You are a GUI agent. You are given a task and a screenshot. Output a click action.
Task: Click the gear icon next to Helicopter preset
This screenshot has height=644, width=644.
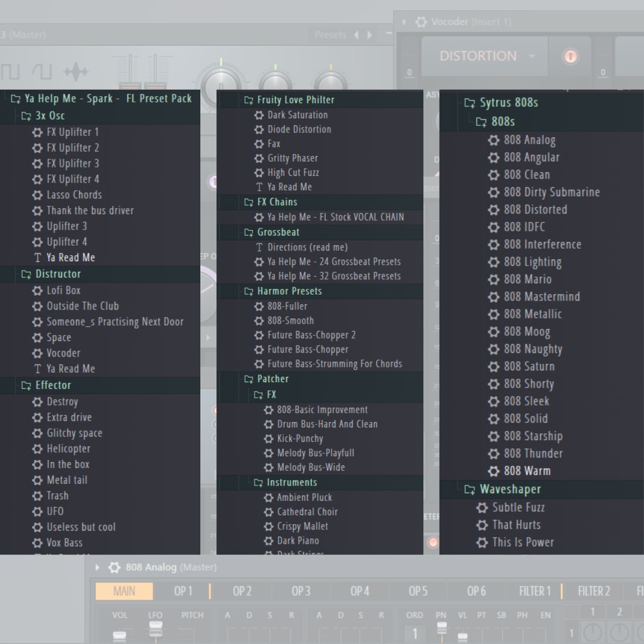pos(37,449)
